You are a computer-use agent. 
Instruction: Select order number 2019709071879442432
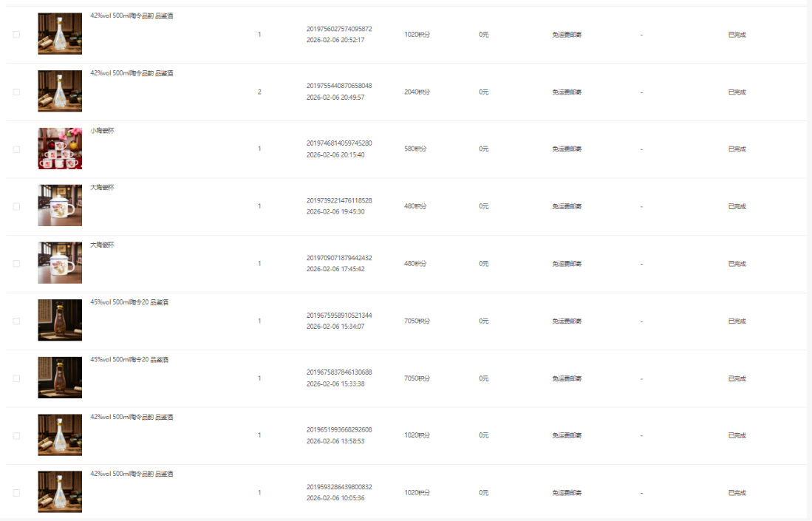click(339, 258)
